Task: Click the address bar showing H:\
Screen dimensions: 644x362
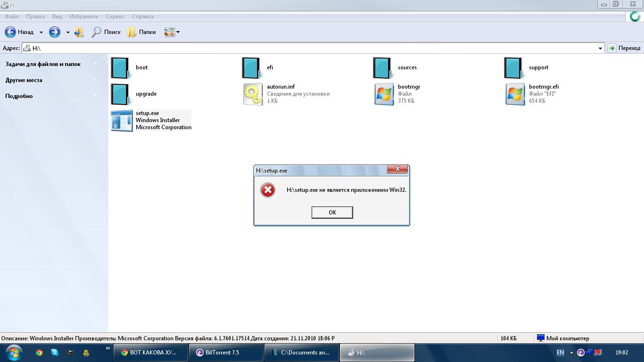Action: [313, 48]
